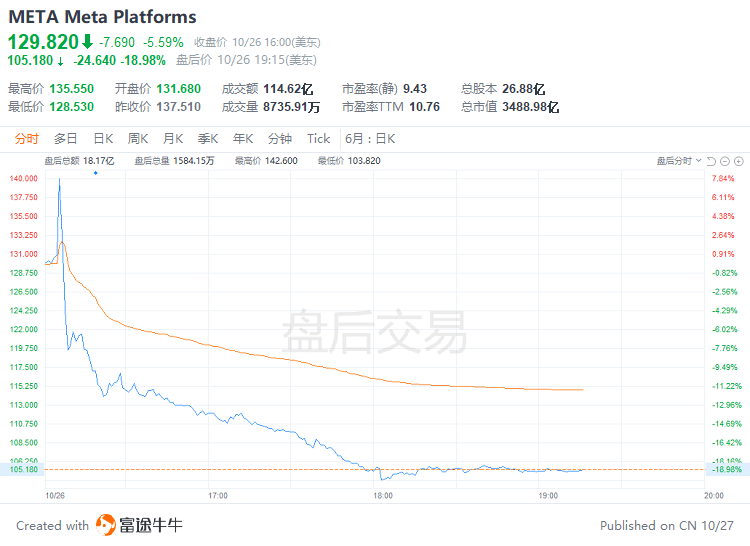Click the 18:00 time axis label
This screenshot has height=546, width=750.
pos(383,495)
